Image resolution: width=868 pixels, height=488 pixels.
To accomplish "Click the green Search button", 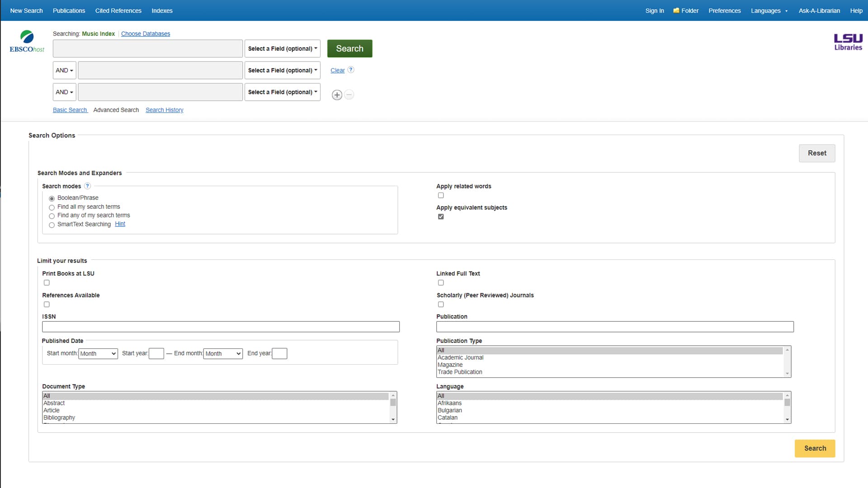I will (x=349, y=48).
